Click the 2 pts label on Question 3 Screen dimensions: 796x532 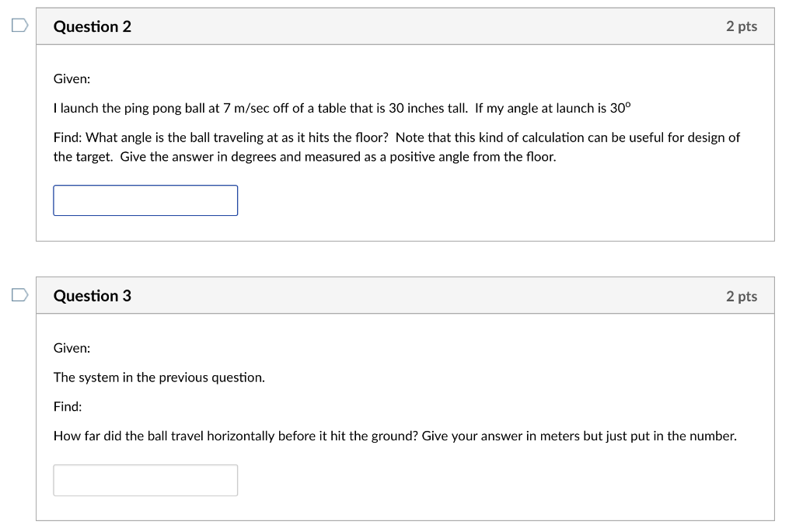pyautogui.click(x=742, y=295)
